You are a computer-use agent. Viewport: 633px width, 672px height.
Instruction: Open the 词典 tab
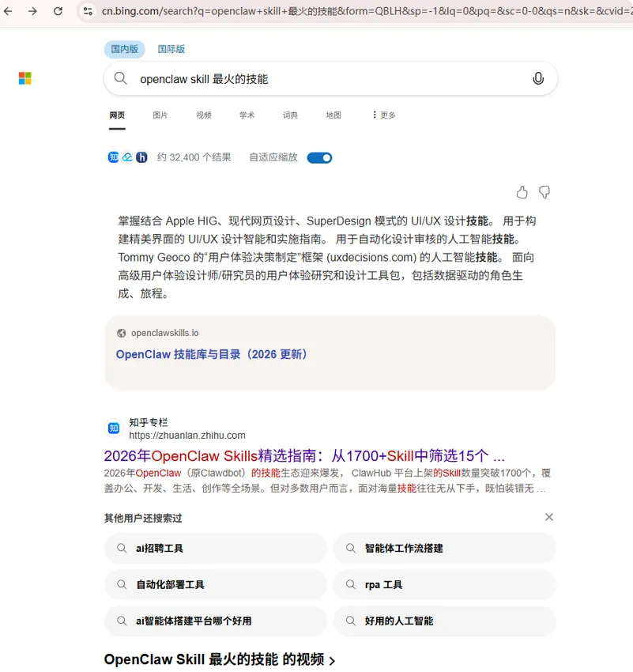coord(290,115)
